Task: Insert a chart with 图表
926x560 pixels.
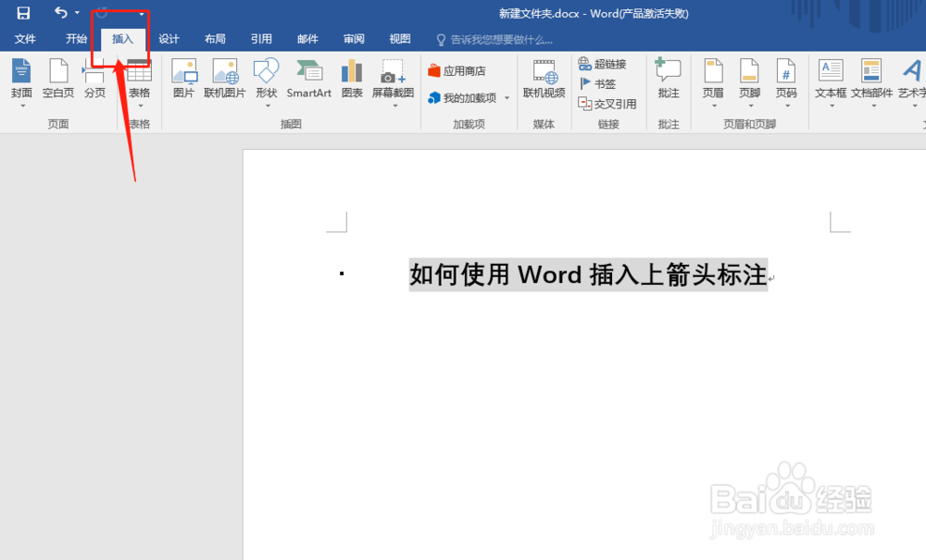Action: point(352,79)
